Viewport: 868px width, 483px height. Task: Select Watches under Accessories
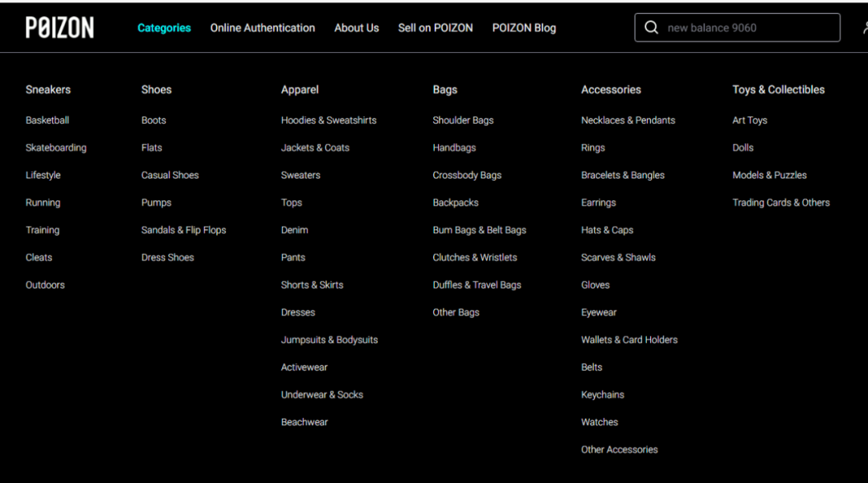tap(600, 422)
